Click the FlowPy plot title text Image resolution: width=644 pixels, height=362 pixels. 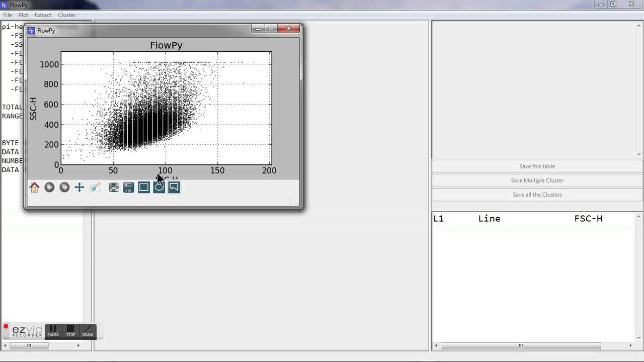click(x=166, y=45)
